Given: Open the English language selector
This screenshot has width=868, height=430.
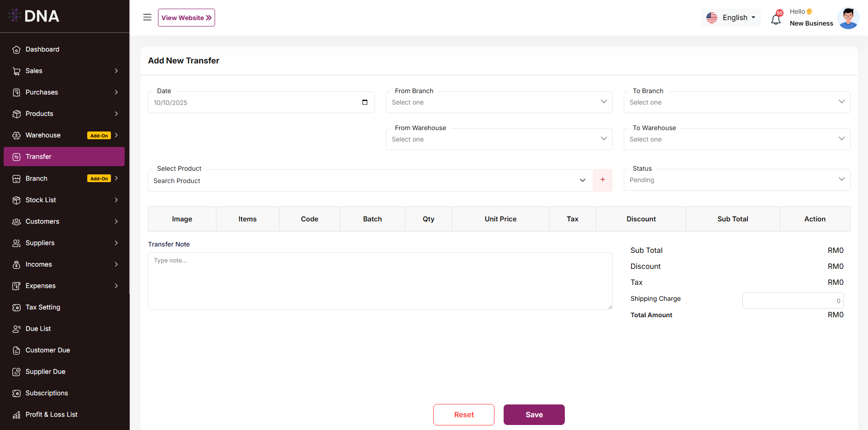Looking at the screenshot, I should point(731,17).
